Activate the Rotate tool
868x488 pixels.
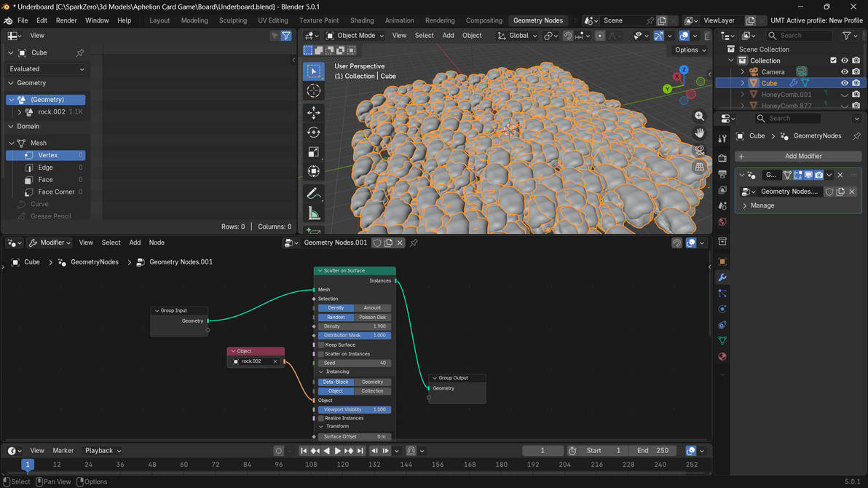pyautogui.click(x=313, y=133)
